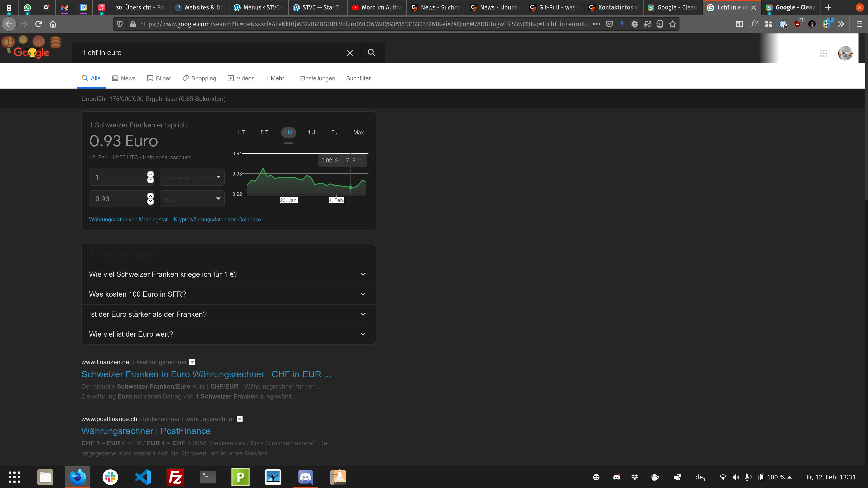Open the Währungsrechner PostFinance result link
The height and width of the screenshot is (488, 868).
coord(146,431)
